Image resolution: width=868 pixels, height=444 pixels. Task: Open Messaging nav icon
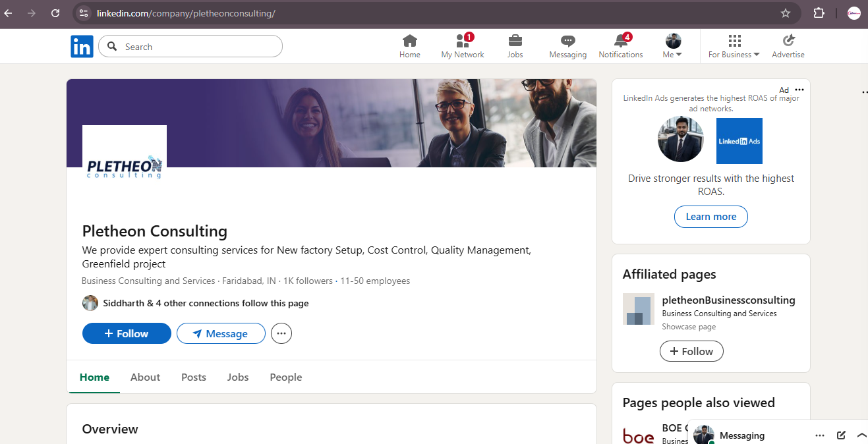point(568,47)
